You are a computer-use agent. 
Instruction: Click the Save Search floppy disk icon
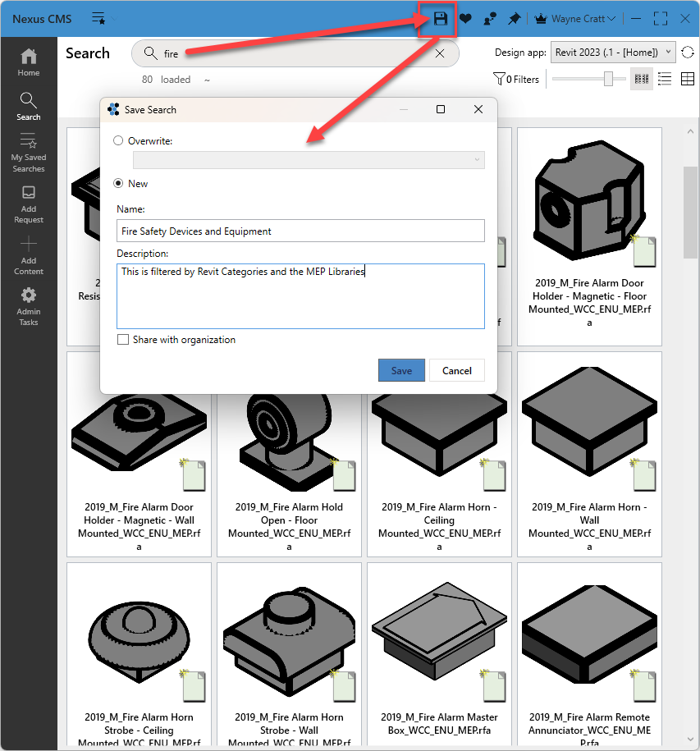[x=441, y=18]
